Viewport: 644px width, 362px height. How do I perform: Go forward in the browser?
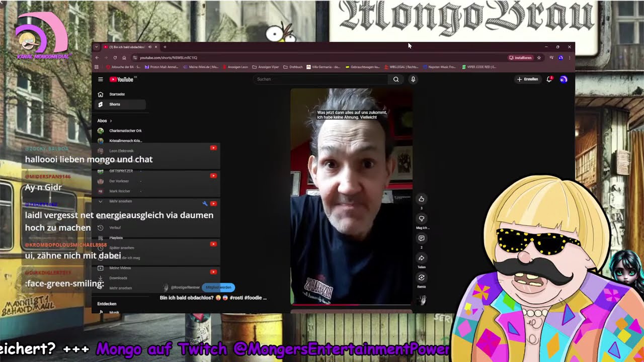tap(106, 58)
